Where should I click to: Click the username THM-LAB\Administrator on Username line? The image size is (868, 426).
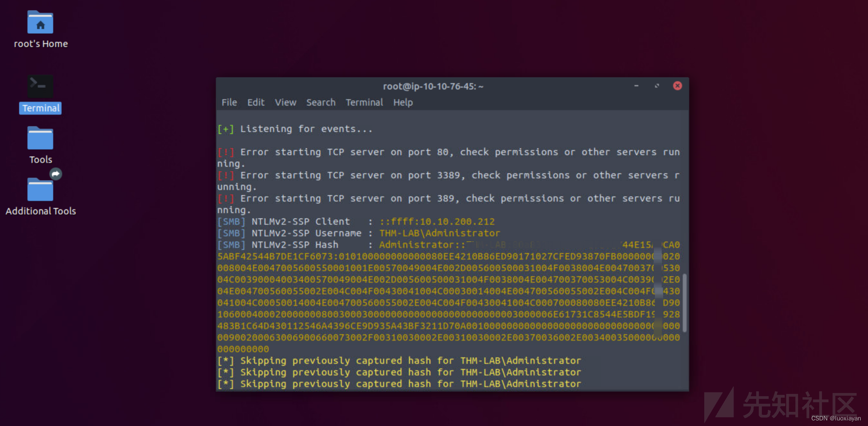(439, 233)
